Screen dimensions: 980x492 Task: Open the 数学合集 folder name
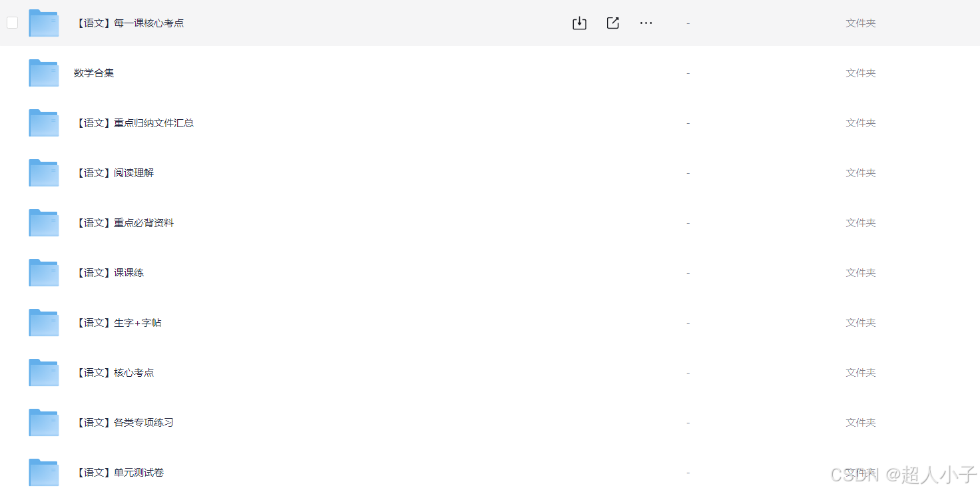click(x=94, y=73)
